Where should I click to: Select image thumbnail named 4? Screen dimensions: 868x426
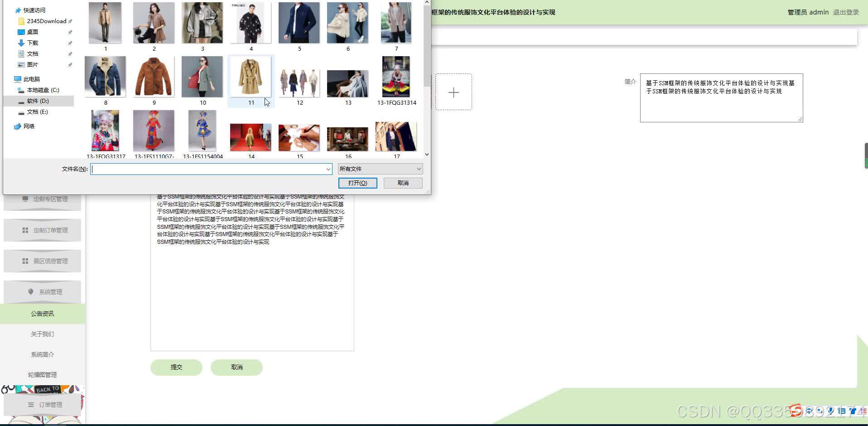[x=251, y=24]
